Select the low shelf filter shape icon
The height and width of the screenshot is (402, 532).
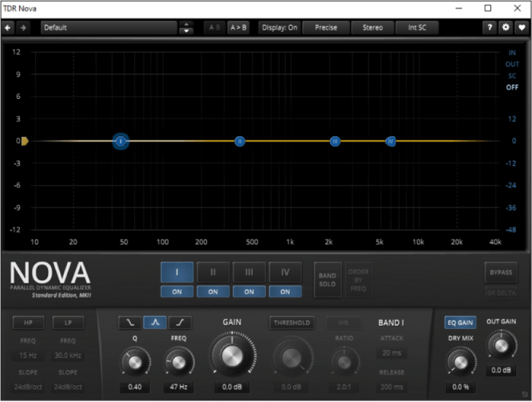pyautogui.click(x=130, y=322)
